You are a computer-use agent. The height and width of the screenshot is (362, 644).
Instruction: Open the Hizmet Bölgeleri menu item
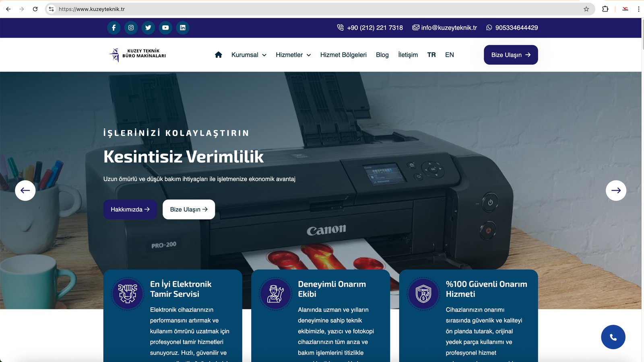343,55
